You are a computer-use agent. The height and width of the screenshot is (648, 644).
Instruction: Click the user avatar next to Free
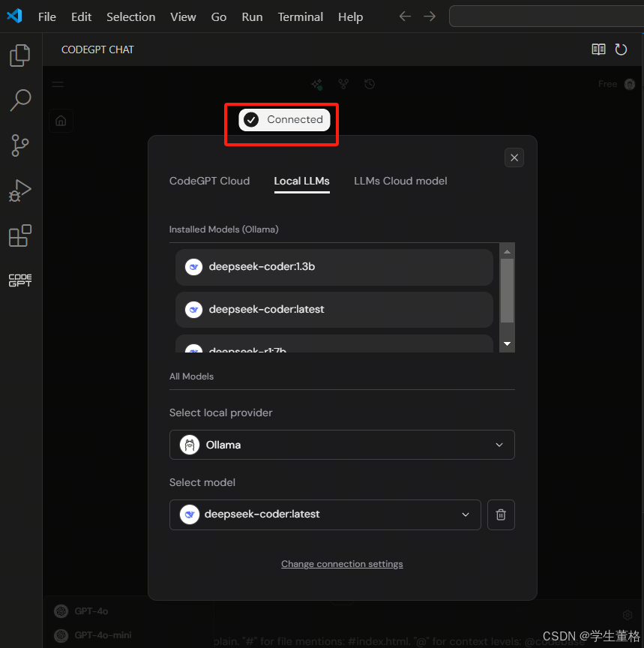(630, 84)
